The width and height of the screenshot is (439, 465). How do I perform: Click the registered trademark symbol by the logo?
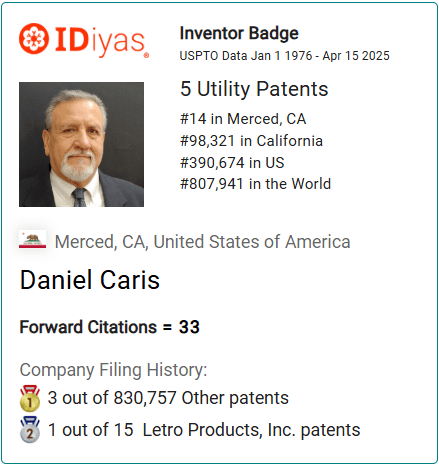pyautogui.click(x=146, y=55)
